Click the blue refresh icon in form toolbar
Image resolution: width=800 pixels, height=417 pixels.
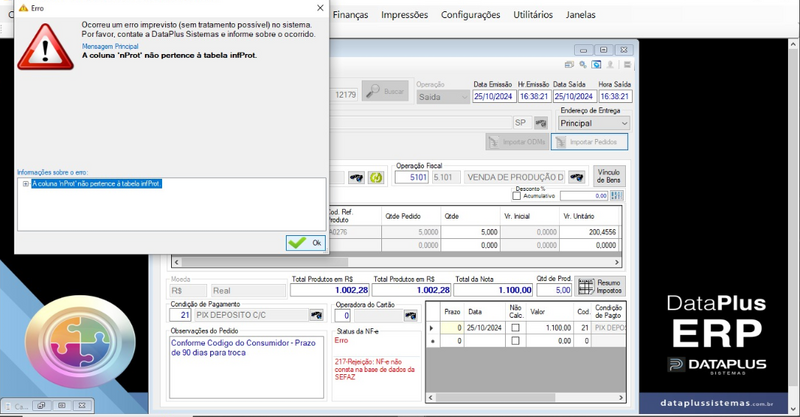(596, 65)
